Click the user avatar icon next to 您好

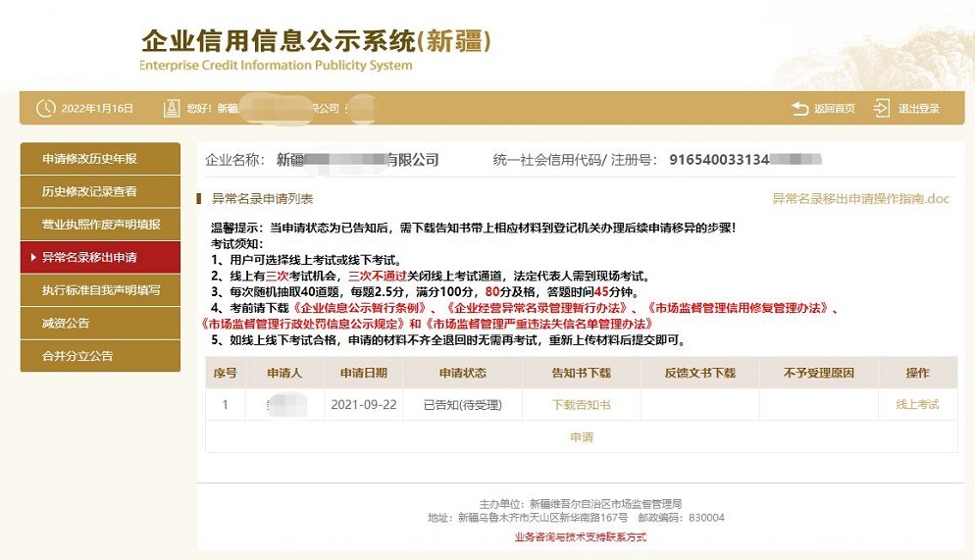coord(172,108)
